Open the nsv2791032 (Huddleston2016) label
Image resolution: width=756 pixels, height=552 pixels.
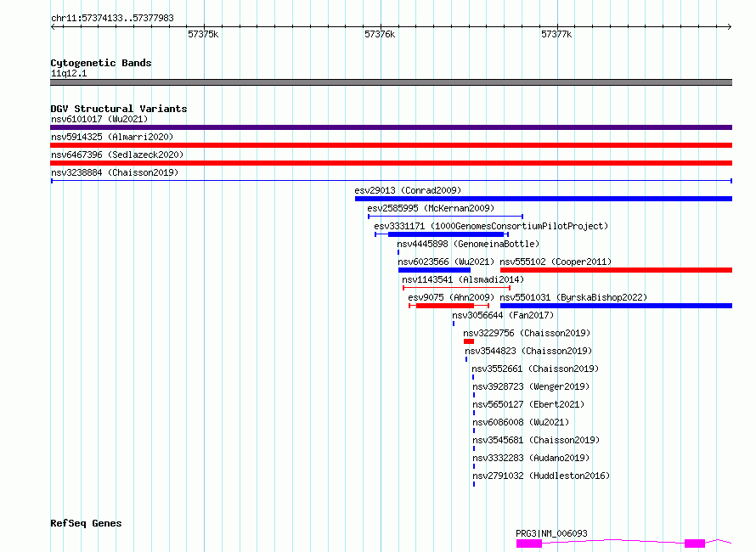point(541,476)
